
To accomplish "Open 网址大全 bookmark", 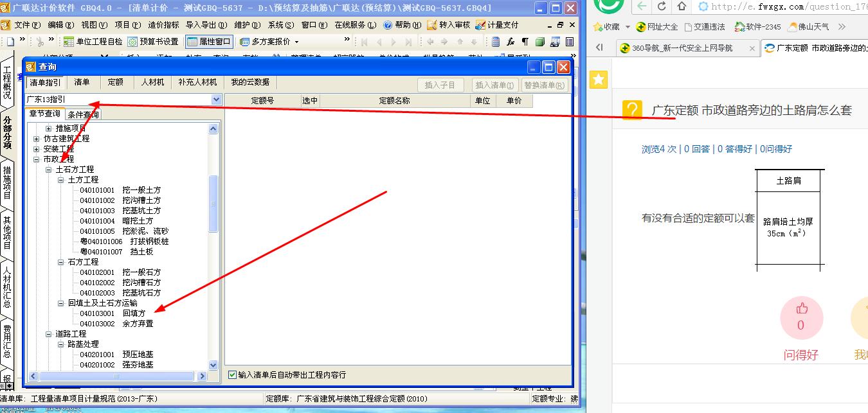I will click(x=656, y=27).
